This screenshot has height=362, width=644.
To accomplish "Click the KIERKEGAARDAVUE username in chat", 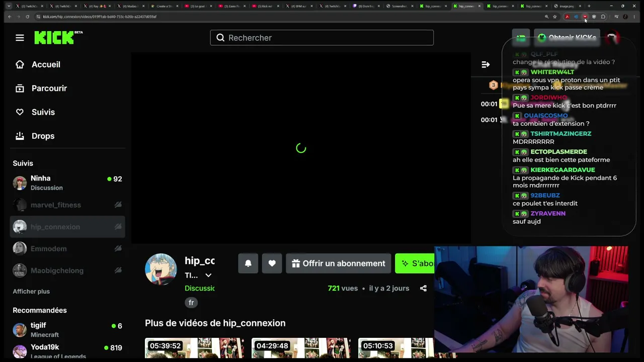I will pos(562,170).
